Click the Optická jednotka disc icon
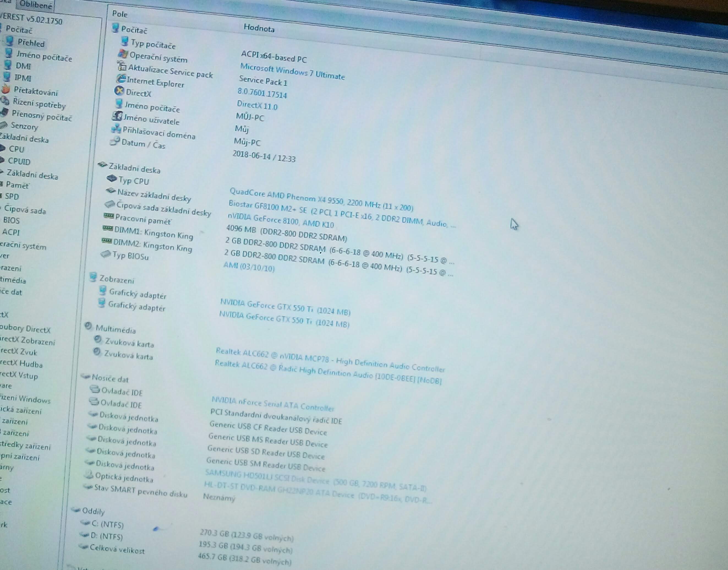The height and width of the screenshot is (570, 728). [x=88, y=474]
